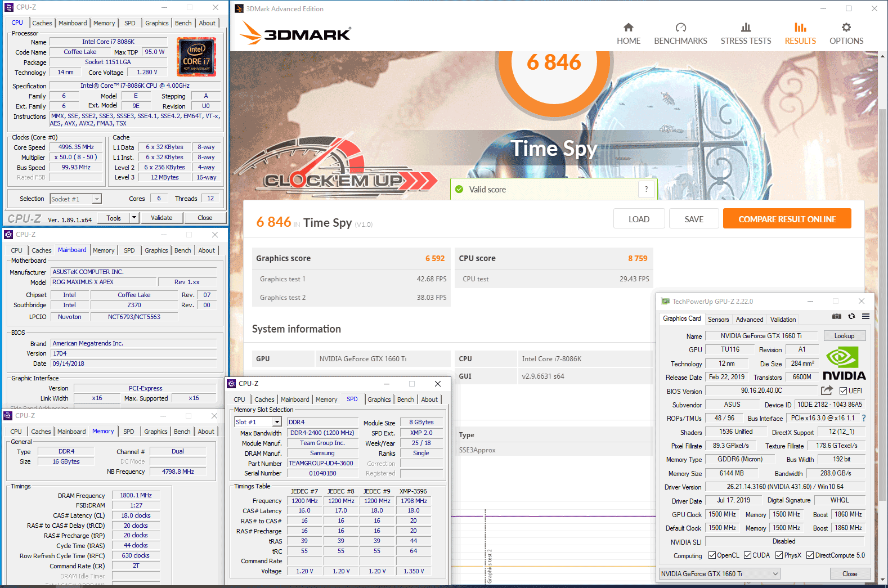Open the Slot #1 dropdown in SPD tab
The height and width of the screenshot is (588, 888).
[277, 422]
